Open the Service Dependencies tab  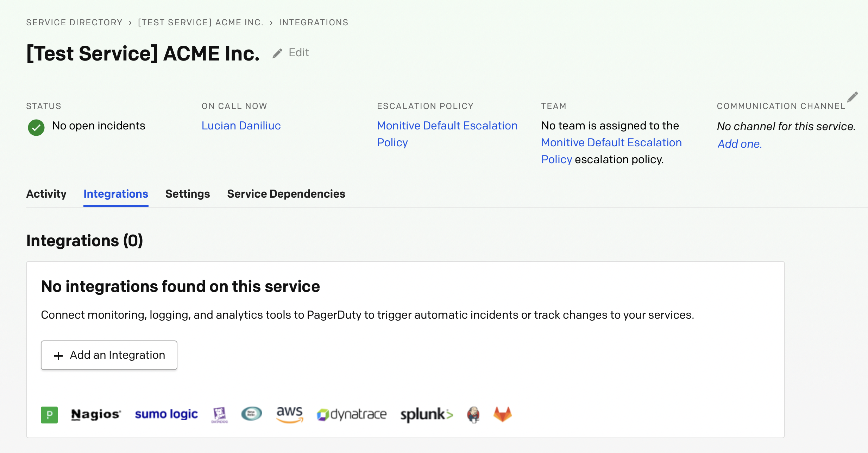[x=286, y=194]
